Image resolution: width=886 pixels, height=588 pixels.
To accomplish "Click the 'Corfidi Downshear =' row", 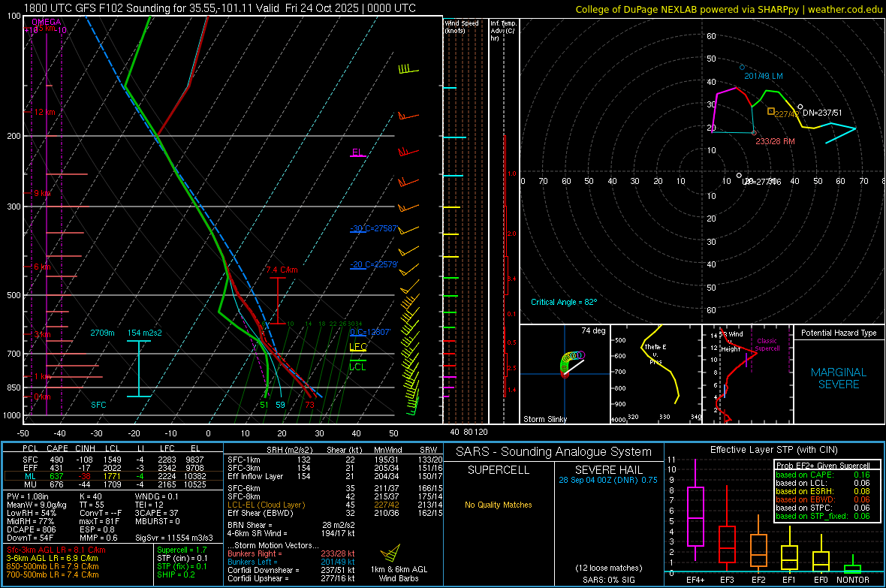I will click(x=291, y=571).
